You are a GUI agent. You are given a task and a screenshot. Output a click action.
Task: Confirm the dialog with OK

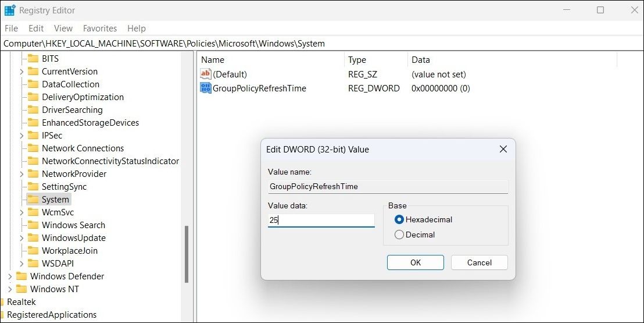(x=415, y=262)
